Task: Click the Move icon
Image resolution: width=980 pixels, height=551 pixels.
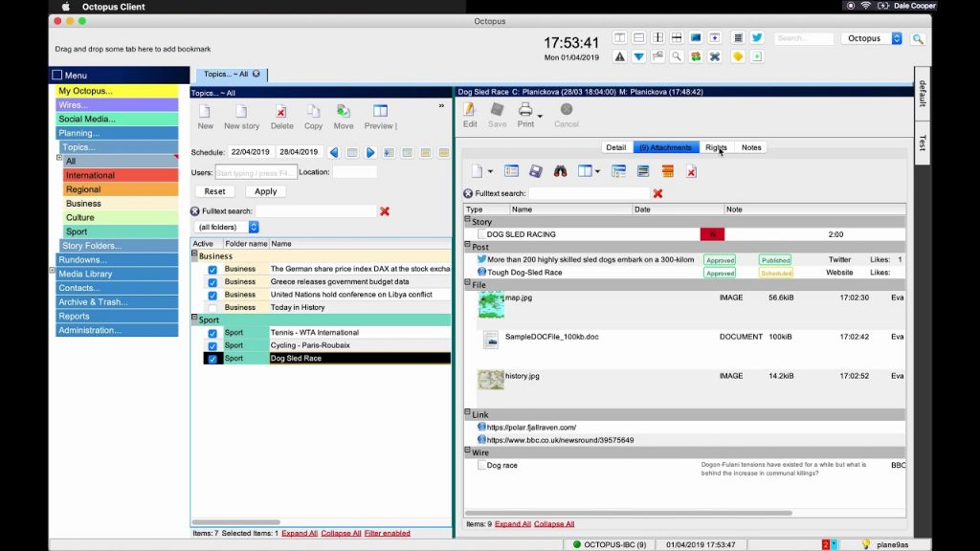Action: pyautogui.click(x=344, y=117)
